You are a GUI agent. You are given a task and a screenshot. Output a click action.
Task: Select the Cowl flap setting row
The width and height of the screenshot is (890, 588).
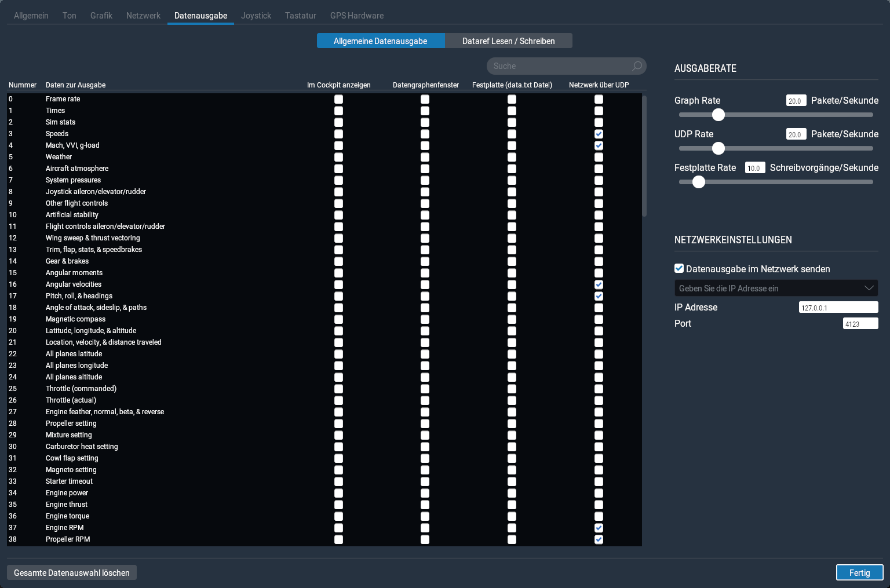pyautogui.click(x=324, y=458)
